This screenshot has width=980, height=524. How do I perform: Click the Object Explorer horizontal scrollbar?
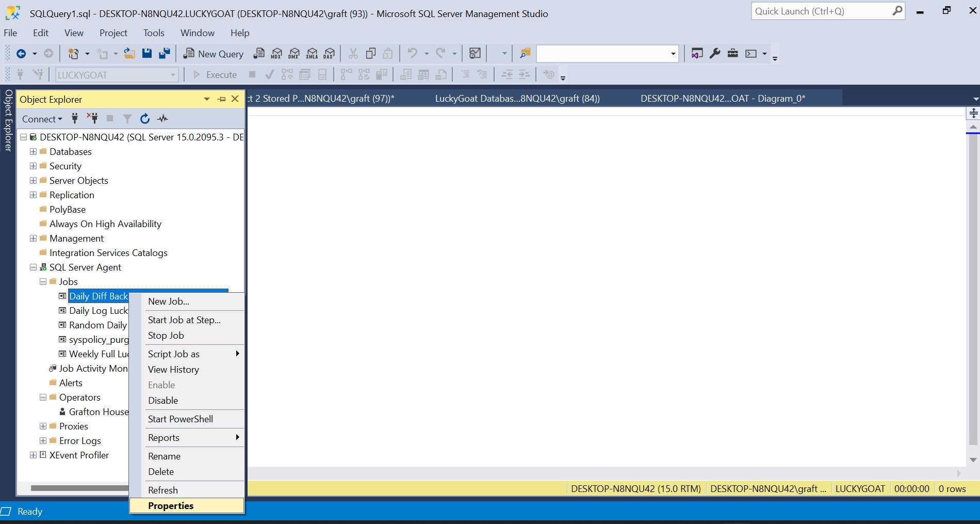77,488
